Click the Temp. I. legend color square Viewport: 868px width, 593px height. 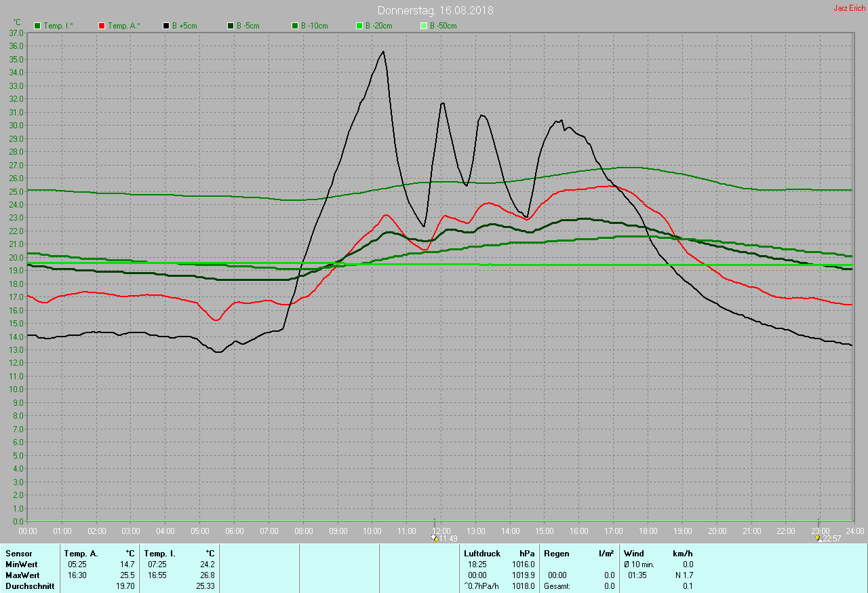[x=37, y=26]
